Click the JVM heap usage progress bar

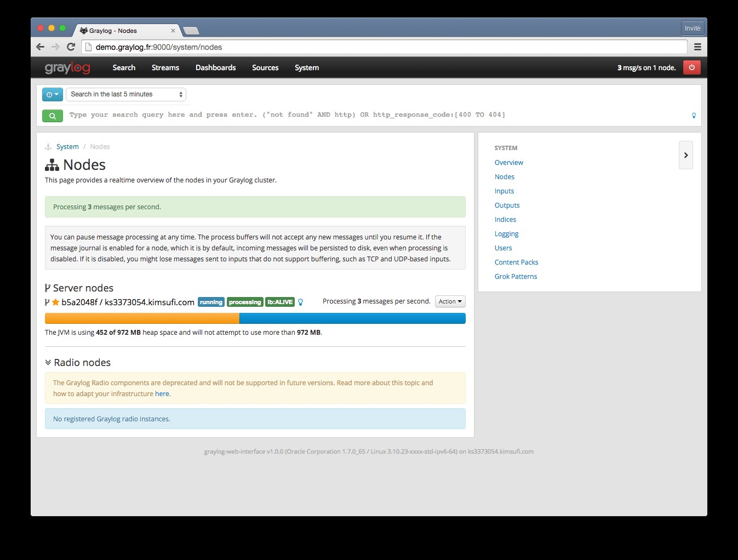point(255,318)
